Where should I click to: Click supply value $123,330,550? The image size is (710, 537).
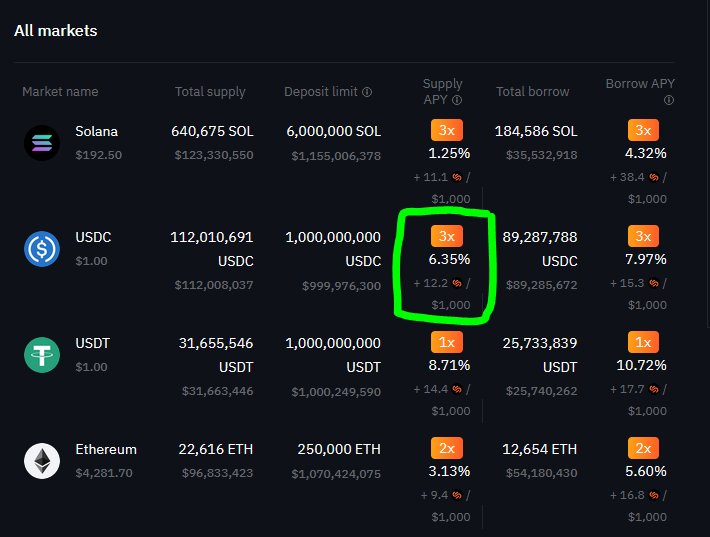coord(214,155)
